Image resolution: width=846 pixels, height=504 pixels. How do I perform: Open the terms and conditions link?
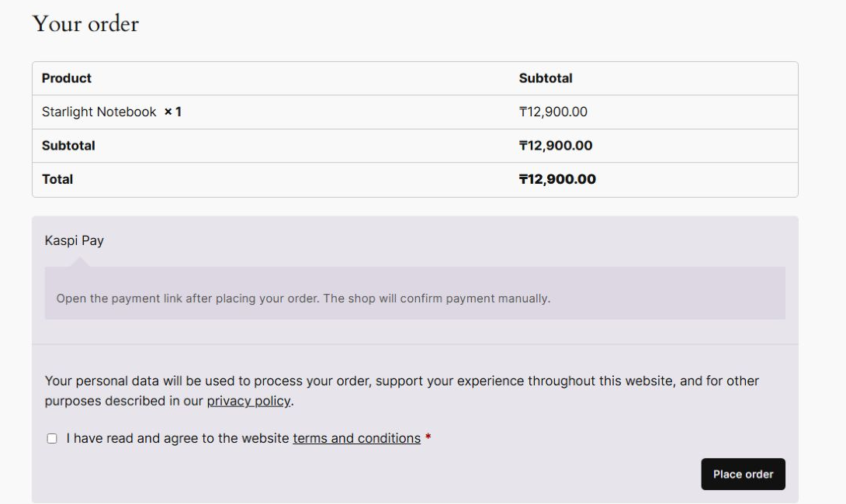pyautogui.click(x=356, y=438)
